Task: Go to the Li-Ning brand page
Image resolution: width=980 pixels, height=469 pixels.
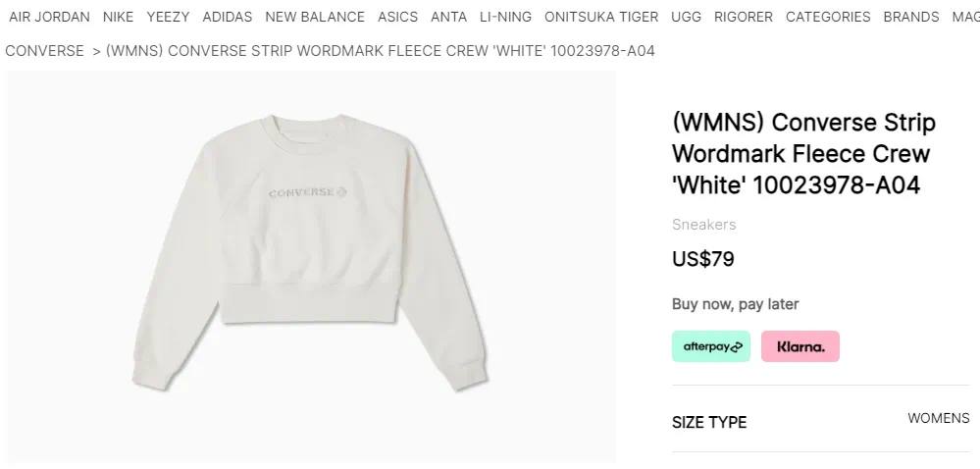Action: click(x=505, y=17)
